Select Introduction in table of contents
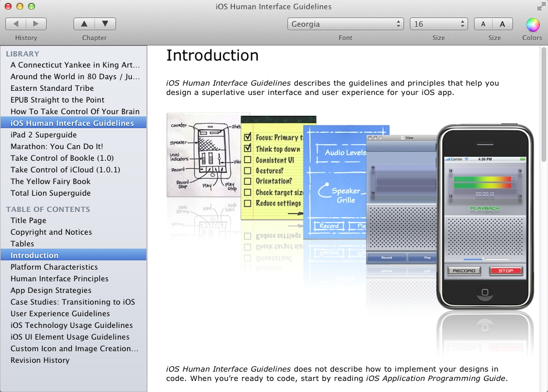 tap(73, 255)
